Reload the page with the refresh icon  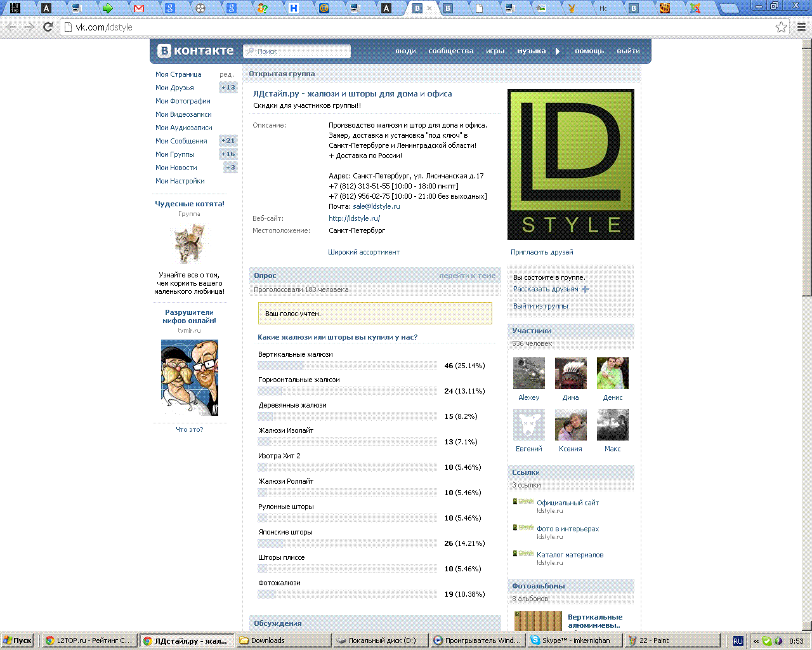click(48, 27)
